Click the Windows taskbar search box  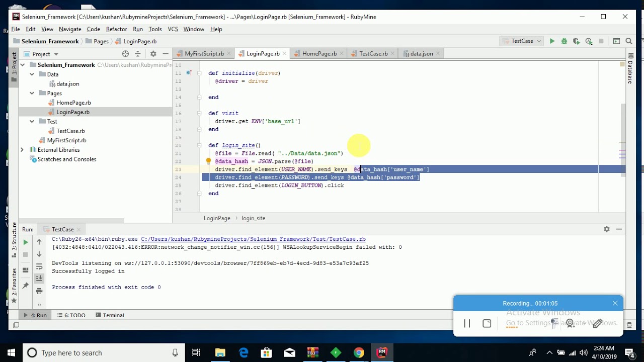104,353
